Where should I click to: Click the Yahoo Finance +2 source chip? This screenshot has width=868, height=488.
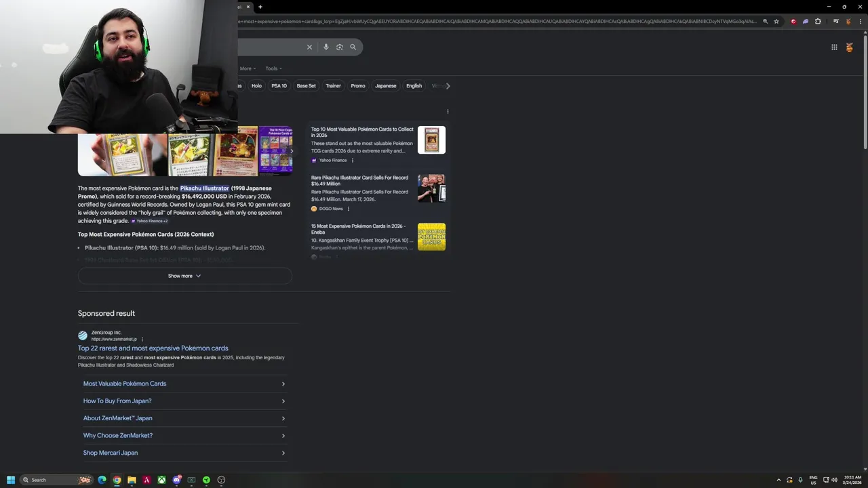click(149, 221)
